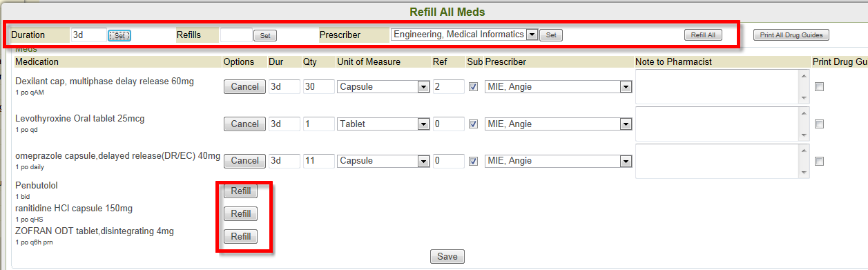The height and width of the screenshot is (270, 868).
Task: Enable Print Drug Guide for Levothyroxine
Action: click(x=819, y=124)
